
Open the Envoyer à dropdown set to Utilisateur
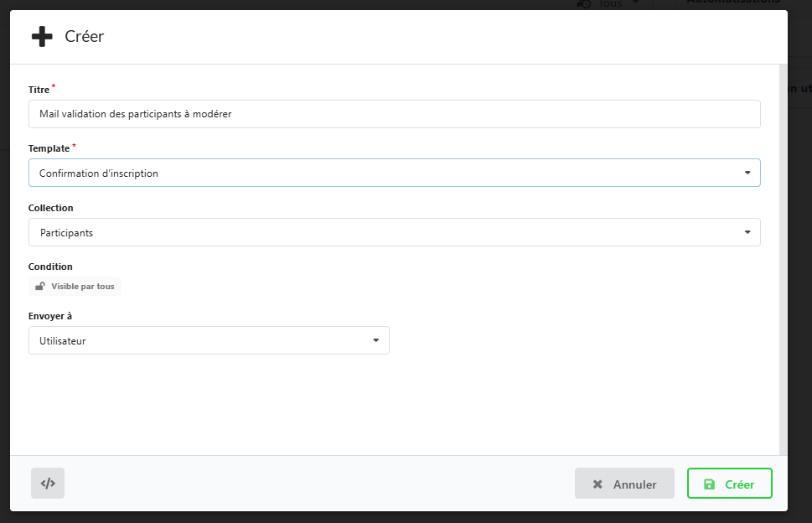coord(209,341)
